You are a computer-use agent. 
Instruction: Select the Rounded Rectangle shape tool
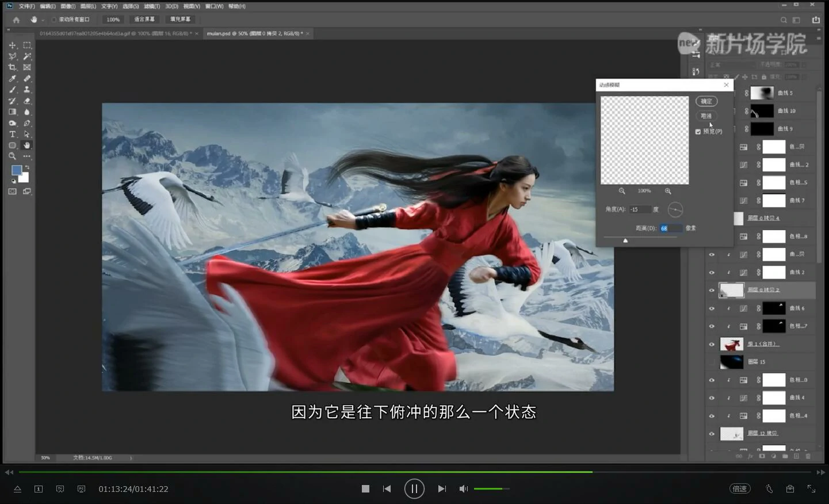coord(12,145)
